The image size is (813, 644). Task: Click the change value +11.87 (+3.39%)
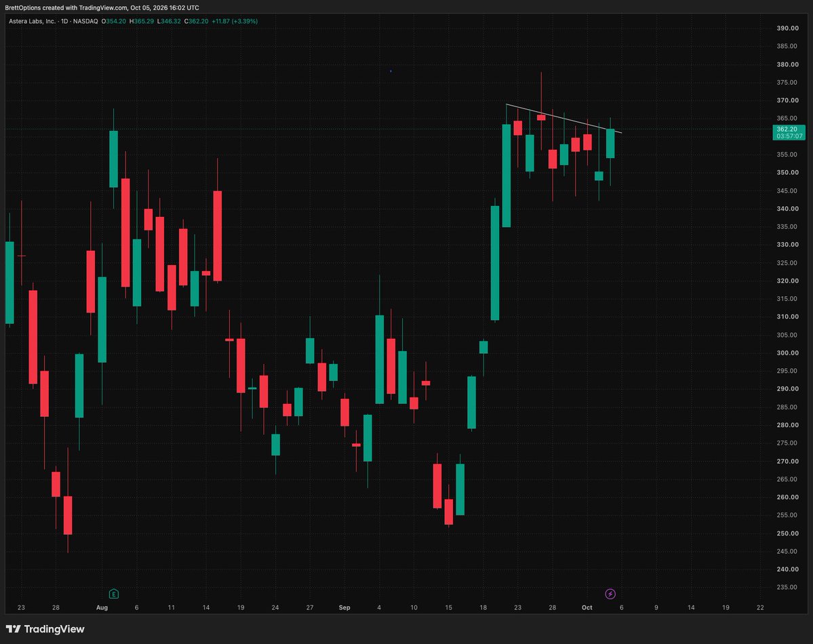click(x=235, y=21)
